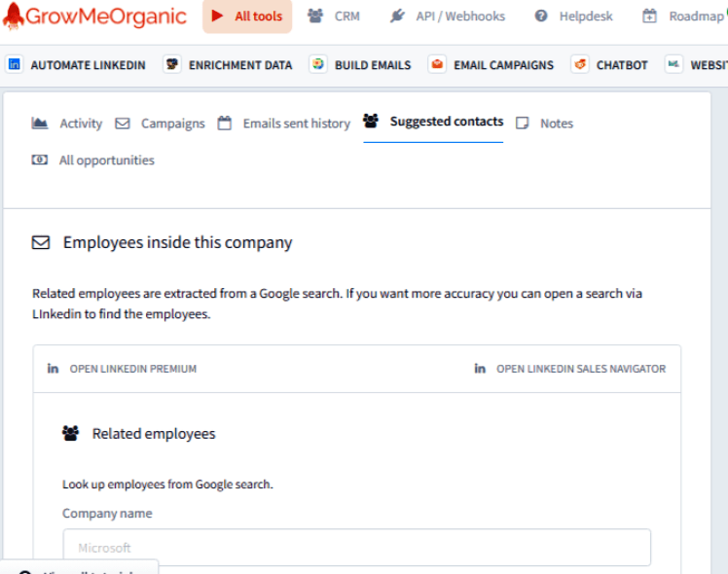Click the Roadmap calendar icon
The height and width of the screenshot is (574, 728).
[649, 17]
